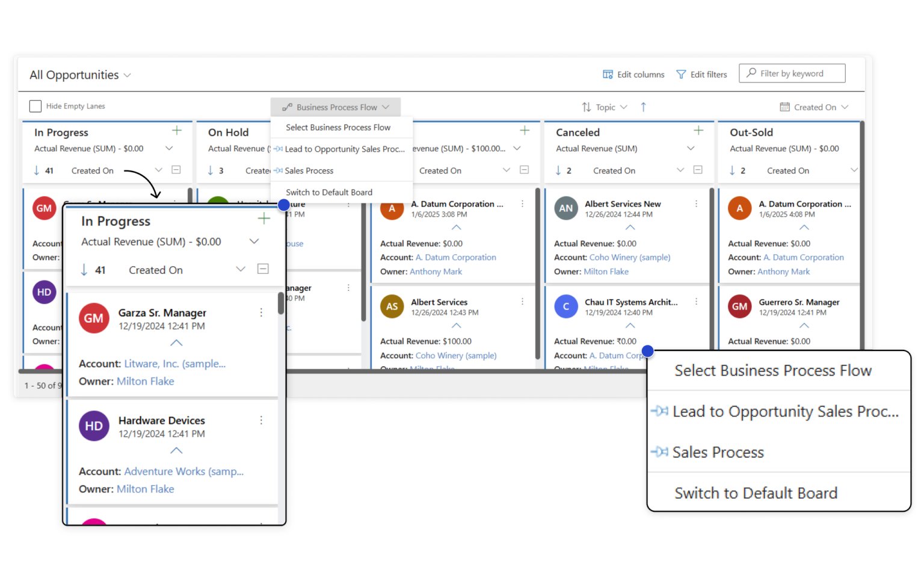Open Edit filters funnel icon
The width and height of the screenshot is (924, 578).
coord(681,74)
